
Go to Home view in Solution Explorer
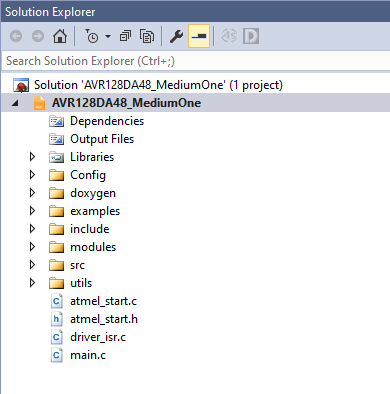(60, 36)
